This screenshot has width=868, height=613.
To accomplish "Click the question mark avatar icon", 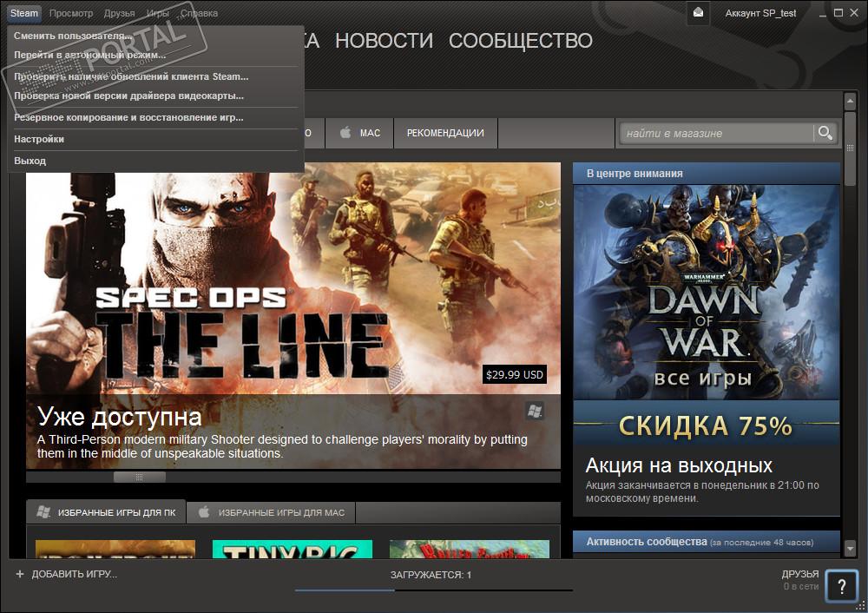I will (841, 586).
